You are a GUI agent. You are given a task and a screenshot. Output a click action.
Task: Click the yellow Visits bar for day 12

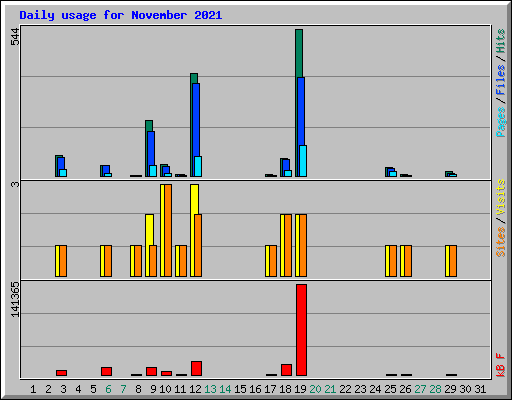pos(194,199)
